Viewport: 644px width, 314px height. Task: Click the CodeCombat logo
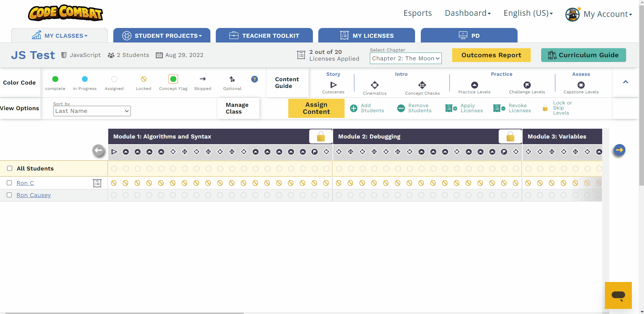65,13
